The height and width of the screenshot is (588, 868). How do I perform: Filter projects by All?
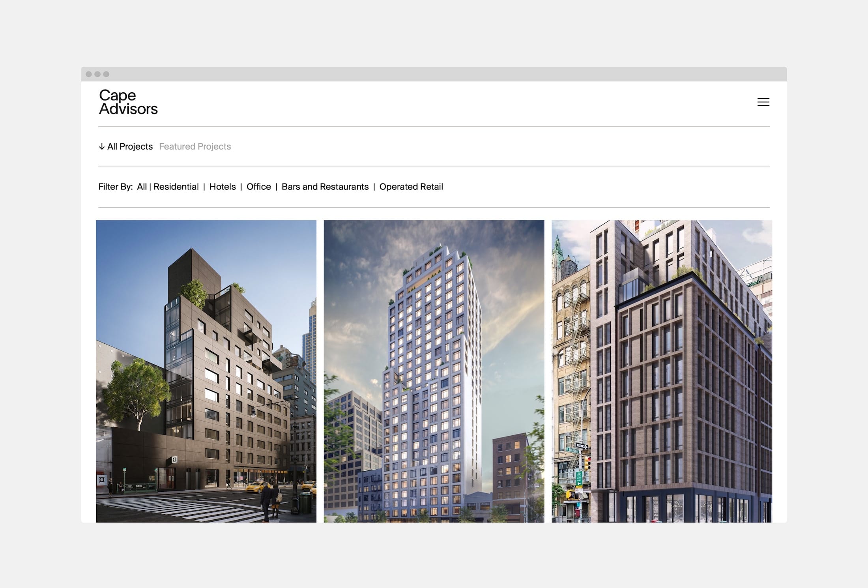tap(142, 187)
